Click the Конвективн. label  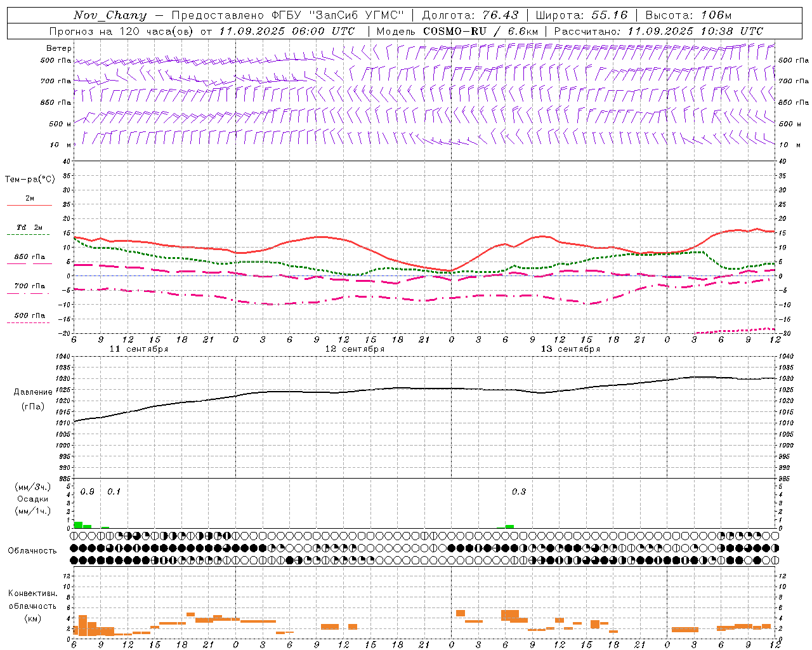pos(32,594)
